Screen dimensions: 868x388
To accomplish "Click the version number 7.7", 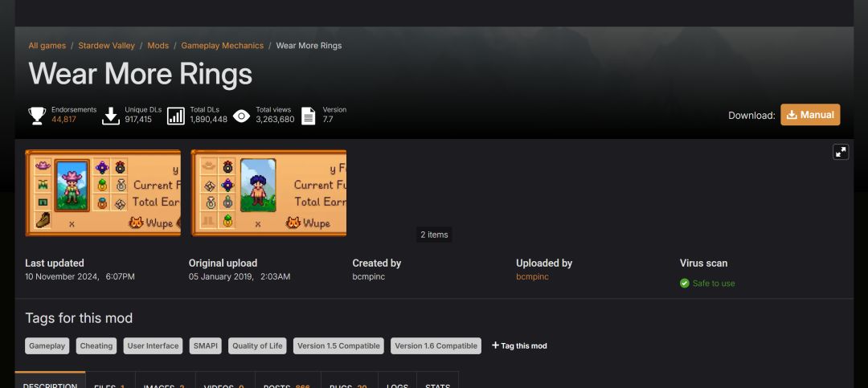I will click(328, 120).
